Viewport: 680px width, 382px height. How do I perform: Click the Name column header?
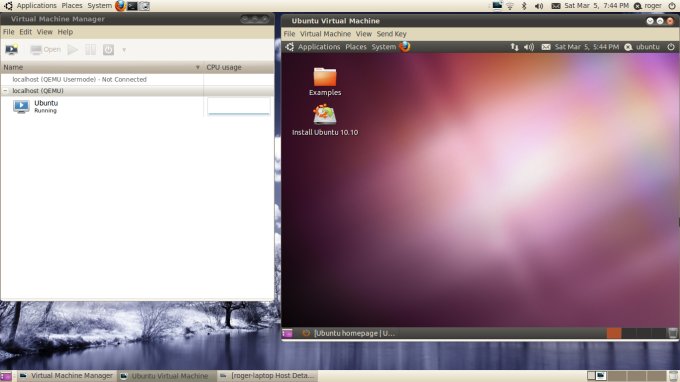coord(101,67)
